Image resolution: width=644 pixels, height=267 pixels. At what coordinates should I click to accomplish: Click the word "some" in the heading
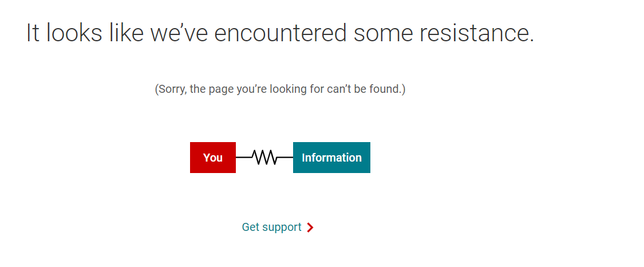(383, 33)
